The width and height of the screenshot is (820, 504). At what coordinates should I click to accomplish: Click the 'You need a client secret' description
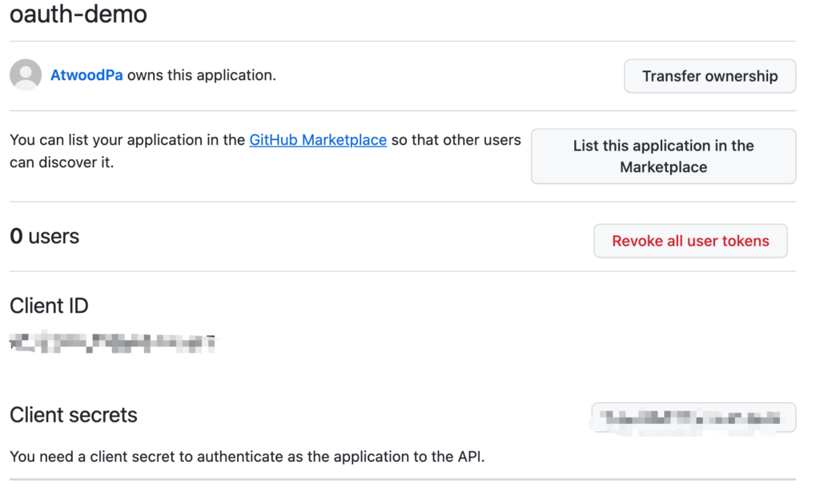tap(247, 458)
